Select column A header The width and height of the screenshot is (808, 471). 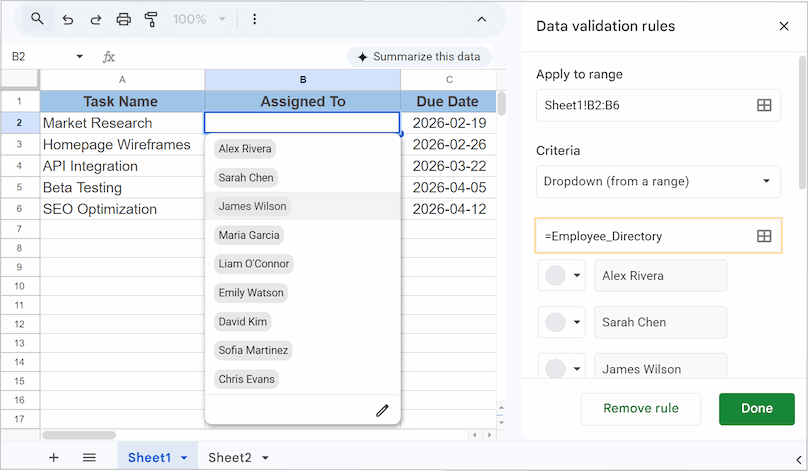click(122, 80)
